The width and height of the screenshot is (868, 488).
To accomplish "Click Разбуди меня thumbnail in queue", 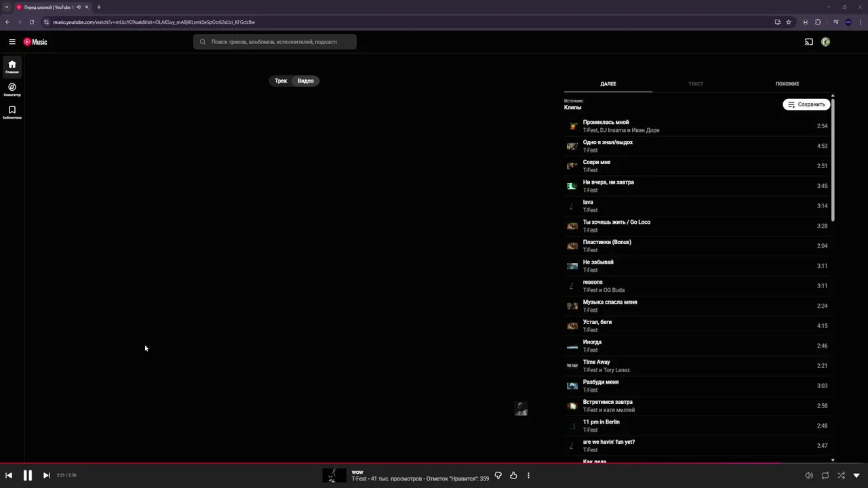I will [572, 386].
